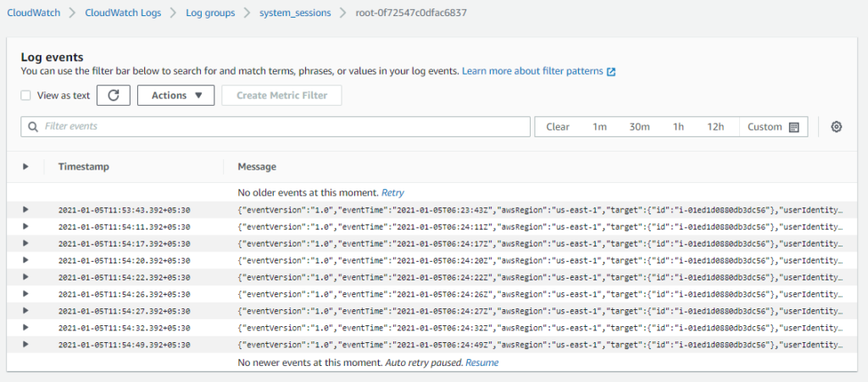The height and width of the screenshot is (382, 868).
Task: Click the calendar icon in Custom range
Action: click(x=793, y=127)
